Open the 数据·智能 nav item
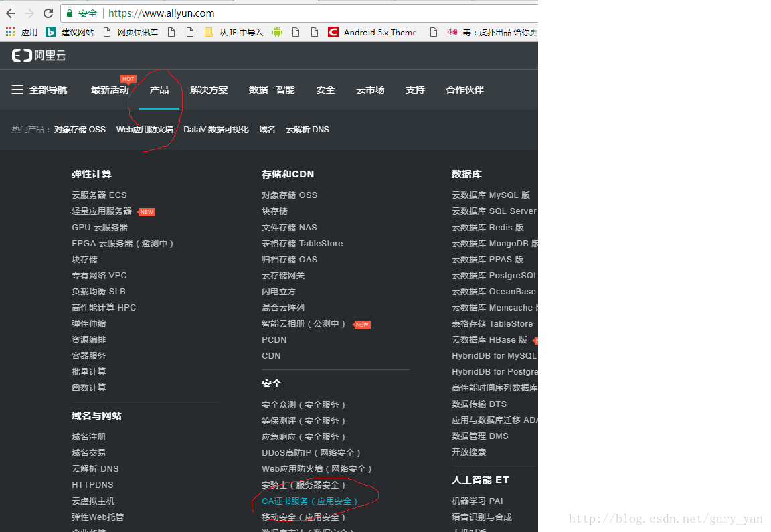771x532 pixels. [x=272, y=90]
